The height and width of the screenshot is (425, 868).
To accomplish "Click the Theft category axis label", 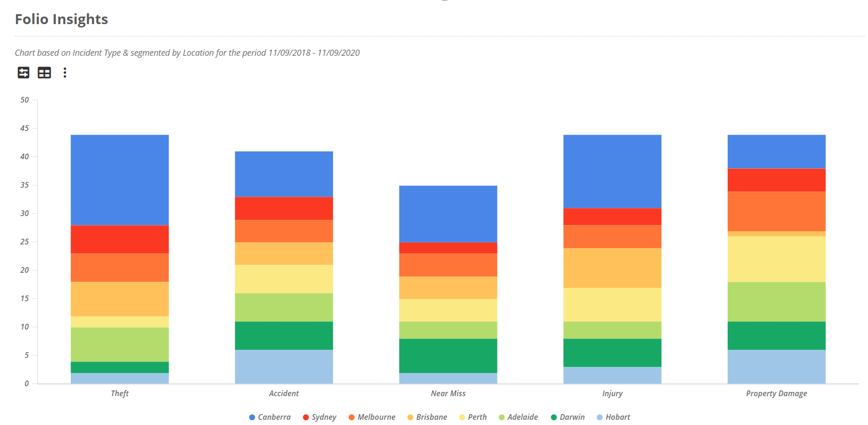I will pyautogui.click(x=120, y=393).
